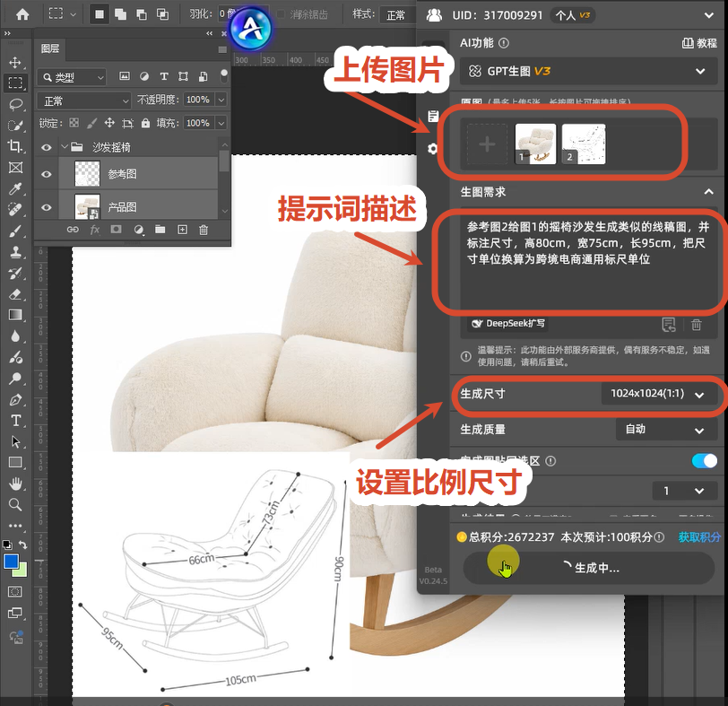Click DeepSeek扩写 prompt expansion button

[508, 323]
